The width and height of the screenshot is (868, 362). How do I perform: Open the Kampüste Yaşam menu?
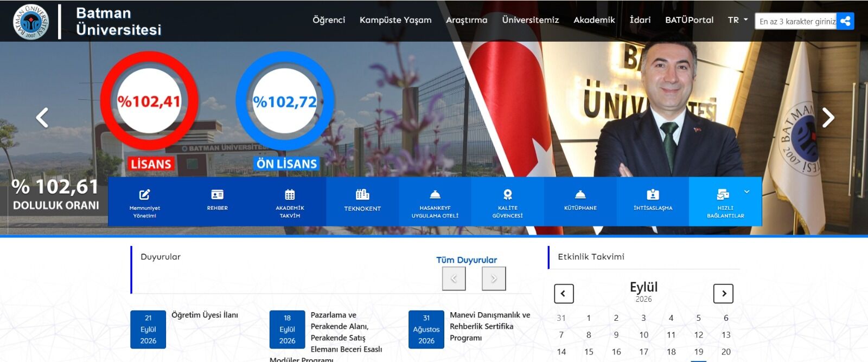pos(395,20)
